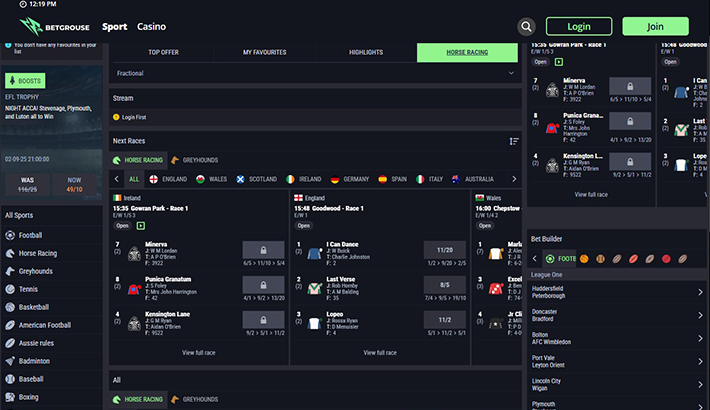Select the England country filter
The width and height of the screenshot is (710, 410).
(166, 179)
